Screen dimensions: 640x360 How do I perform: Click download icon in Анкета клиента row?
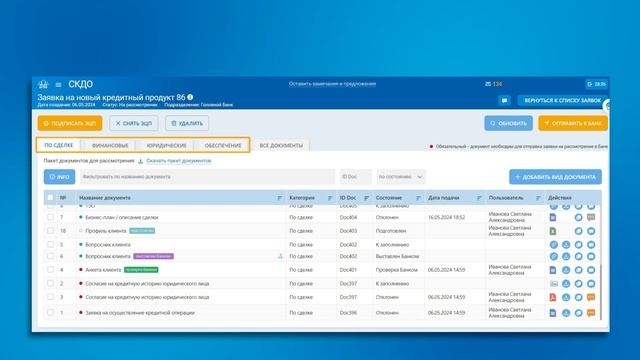coord(566,270)
